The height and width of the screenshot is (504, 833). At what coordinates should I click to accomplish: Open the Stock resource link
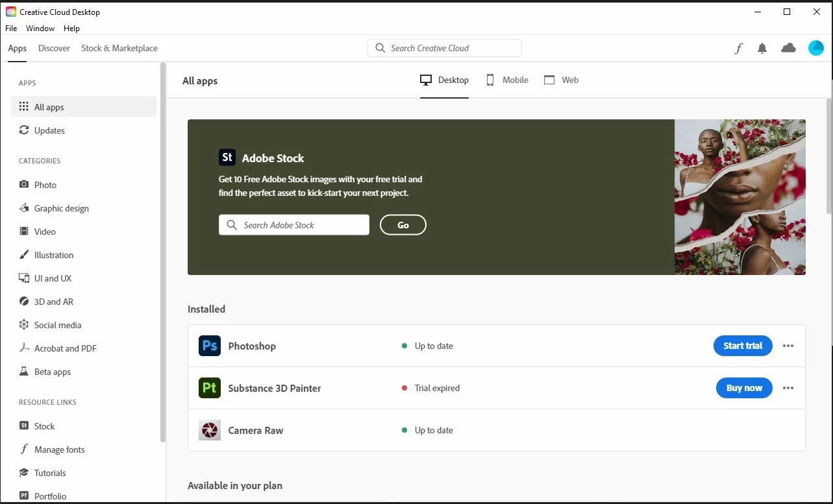pyautogui.click(x=84, y=426)
